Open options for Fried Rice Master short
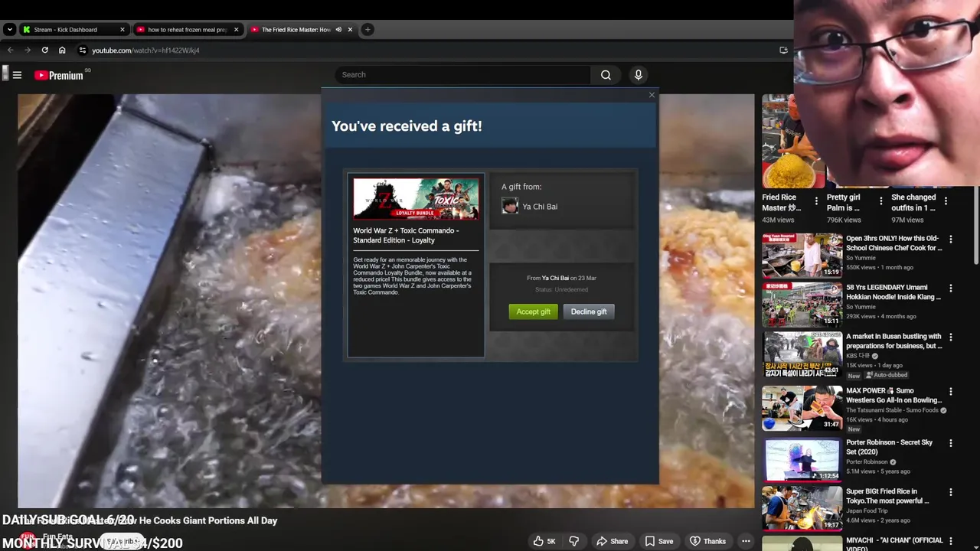980x551 pixels. (816, 201)
